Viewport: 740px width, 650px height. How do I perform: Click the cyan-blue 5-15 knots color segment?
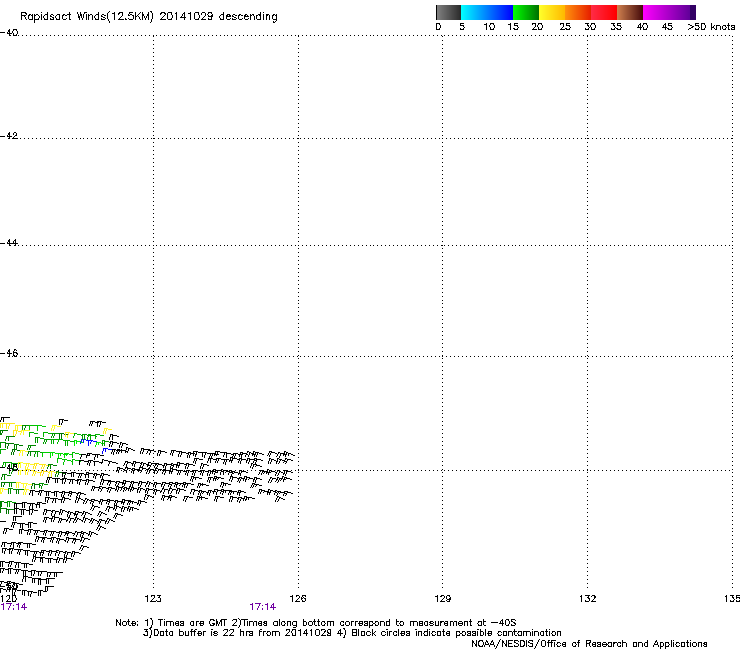[487, 12]
